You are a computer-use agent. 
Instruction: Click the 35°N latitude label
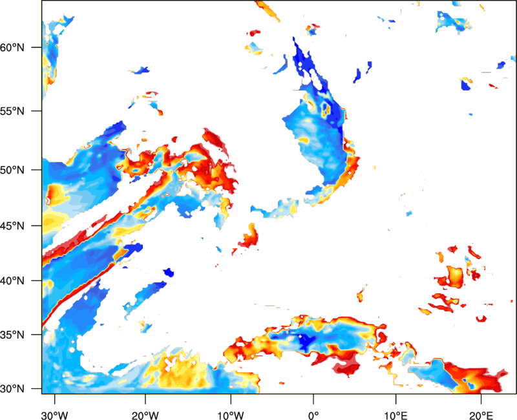[x=12, y=335]
